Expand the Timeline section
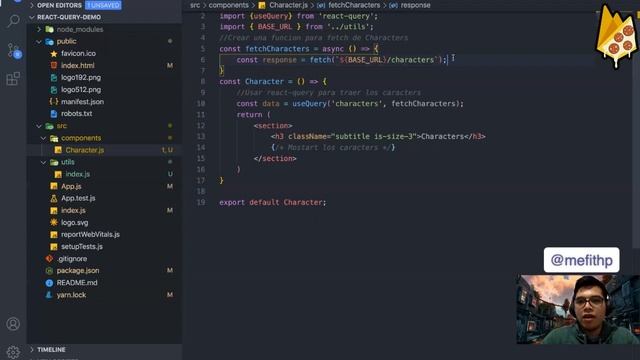The height and width of the screenshot is (360, 640). (x=32, y=349)
